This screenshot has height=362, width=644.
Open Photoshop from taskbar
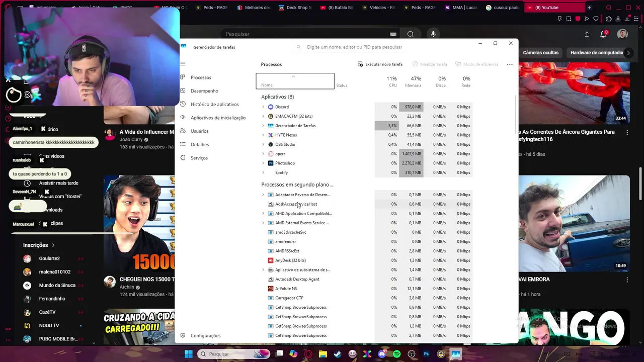pos(426,354)
